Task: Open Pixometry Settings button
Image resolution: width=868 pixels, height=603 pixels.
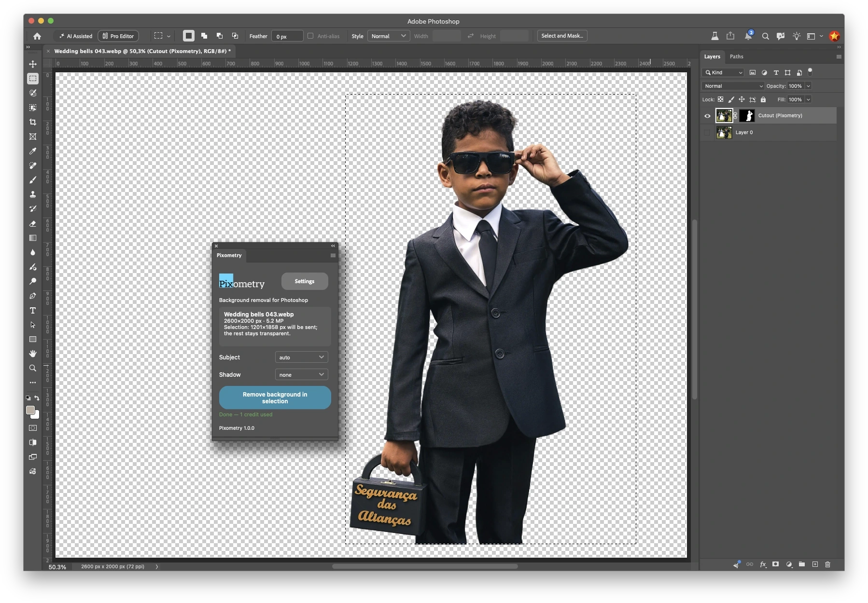Action: pos(304,281)
